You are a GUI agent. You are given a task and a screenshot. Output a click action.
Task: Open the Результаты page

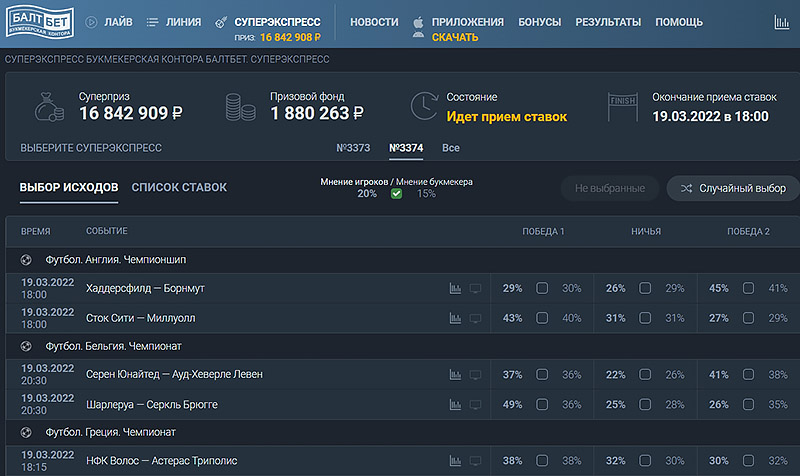[608, 22]
